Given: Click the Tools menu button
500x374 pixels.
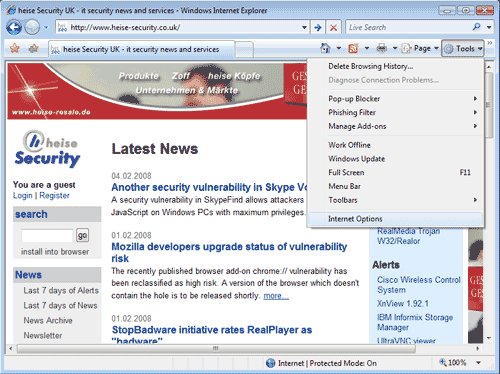Looking at the screenshot, I should pyautogui.click(x=463, y=49).
